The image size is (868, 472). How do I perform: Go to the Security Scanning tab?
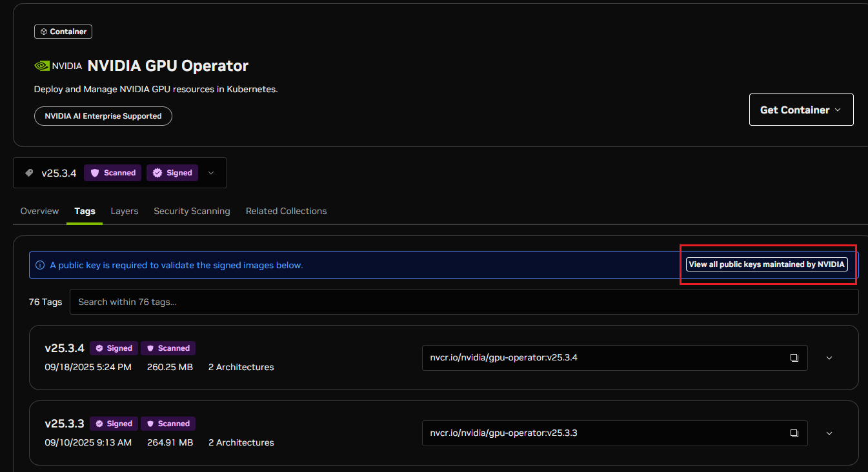[192, 211]
